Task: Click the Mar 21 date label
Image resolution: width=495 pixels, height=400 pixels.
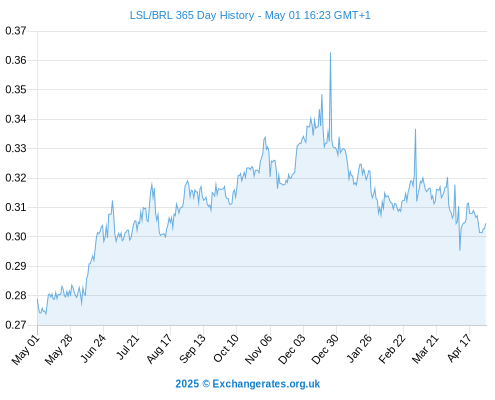Action: tap(426, 349)
